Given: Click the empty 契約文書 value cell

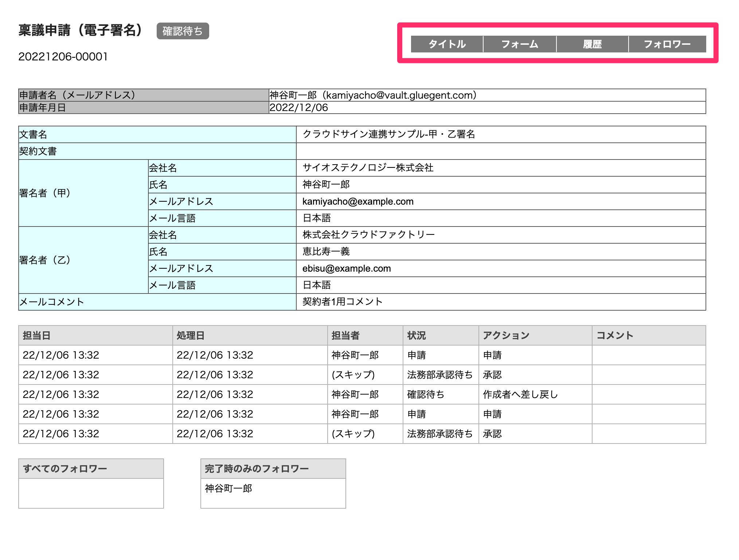Looking at the screenshot, I should pyautogui.click(x=501, y=151).
